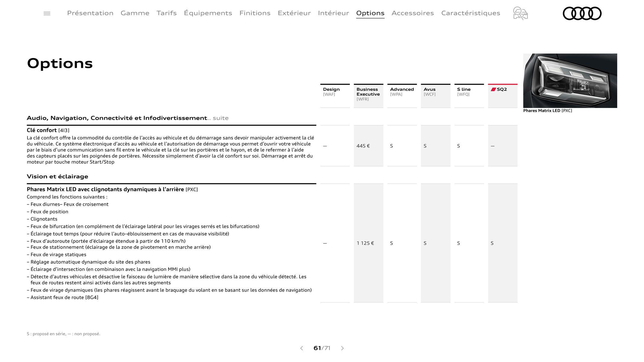The width and height of the screenshot is (644, 362).
Task: Click the 1 125 € price cell
Action: [x=368, y=243]
